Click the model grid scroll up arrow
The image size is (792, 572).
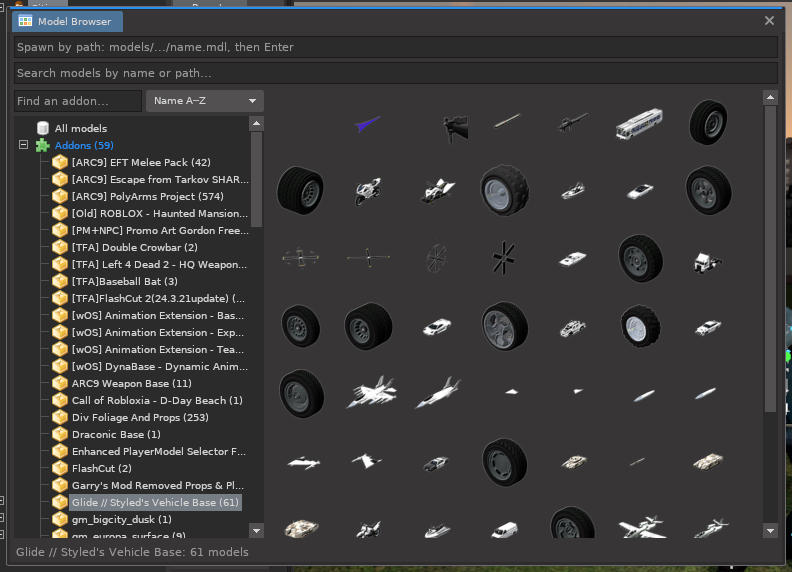pos(770,97)
